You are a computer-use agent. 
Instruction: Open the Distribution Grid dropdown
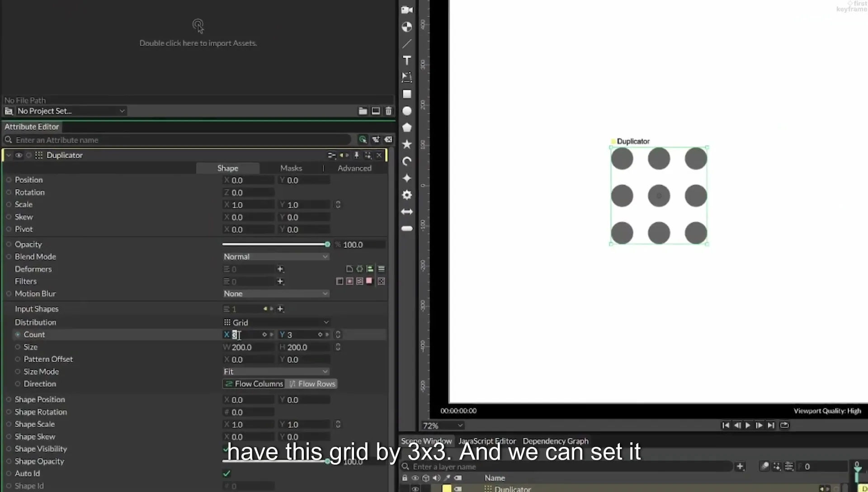click(x=276, y=322)
